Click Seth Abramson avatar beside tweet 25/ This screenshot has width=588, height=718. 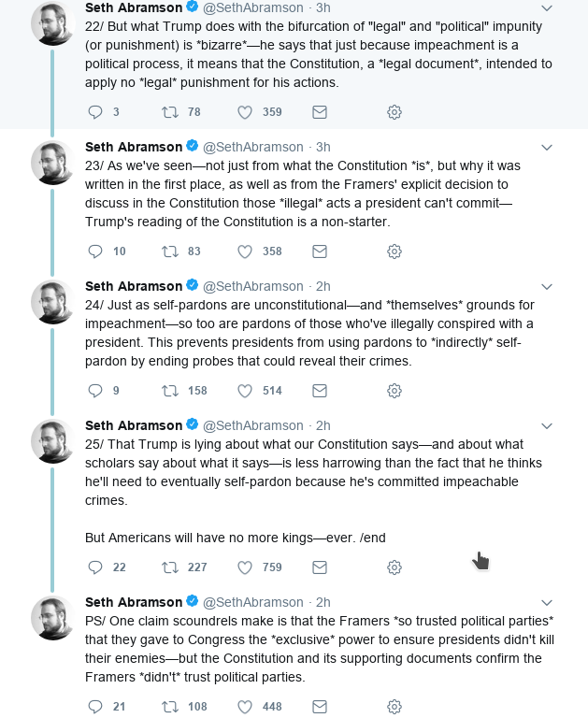coord(52,442)
